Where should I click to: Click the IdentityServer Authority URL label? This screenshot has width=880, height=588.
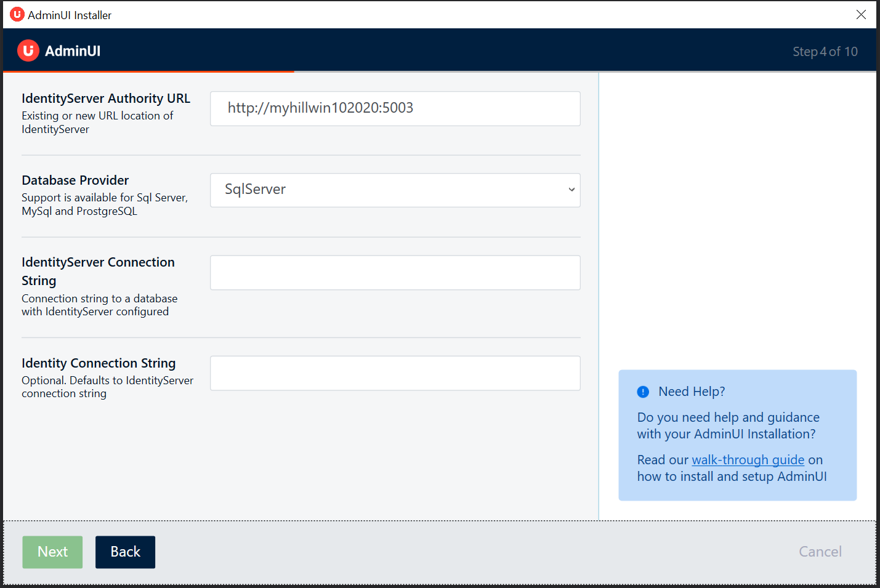[x=106, y=99]
